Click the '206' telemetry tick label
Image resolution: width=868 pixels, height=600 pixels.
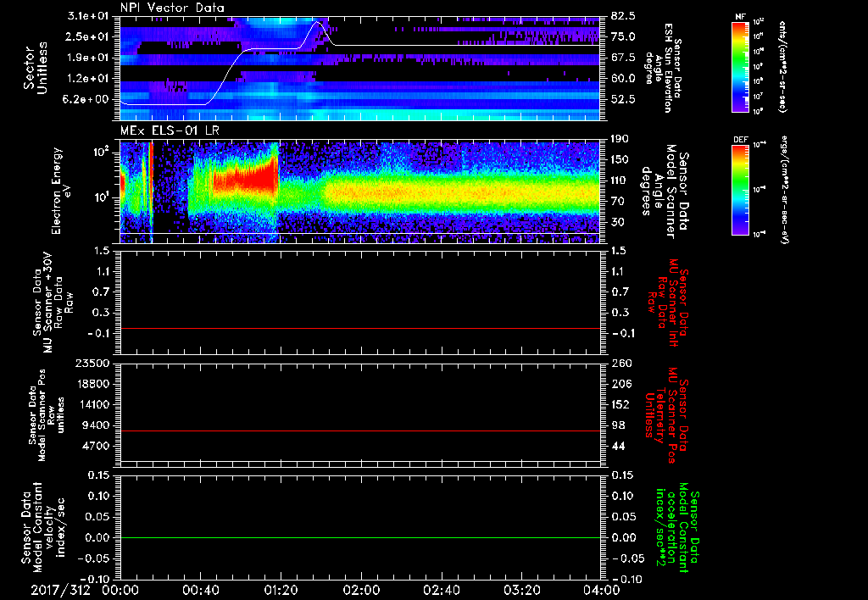click(x=620, y=384)
